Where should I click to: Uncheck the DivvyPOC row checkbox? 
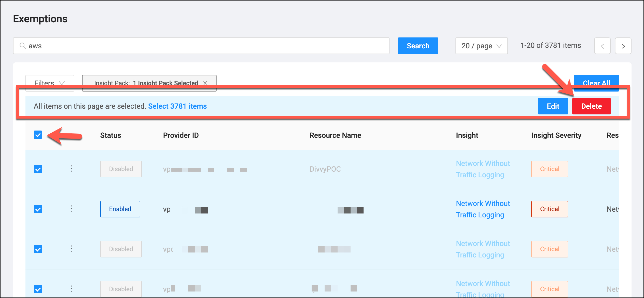click(38, 169)
